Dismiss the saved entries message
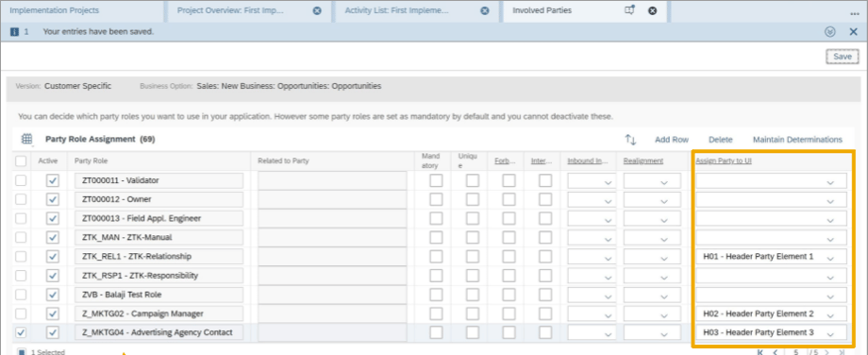The image size is (868, 355). click(x=853, y=31)
